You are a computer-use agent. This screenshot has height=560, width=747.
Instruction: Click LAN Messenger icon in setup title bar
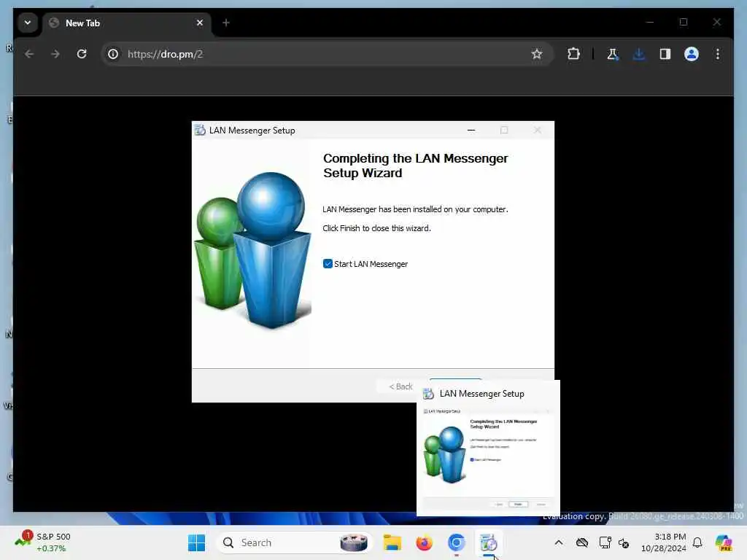click(200, 130)
